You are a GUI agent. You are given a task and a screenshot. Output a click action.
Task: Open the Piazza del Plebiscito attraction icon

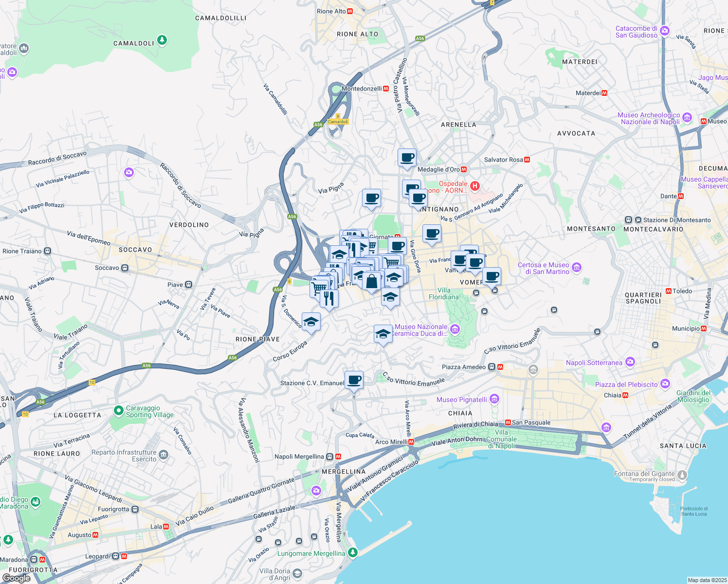[665, 383]
